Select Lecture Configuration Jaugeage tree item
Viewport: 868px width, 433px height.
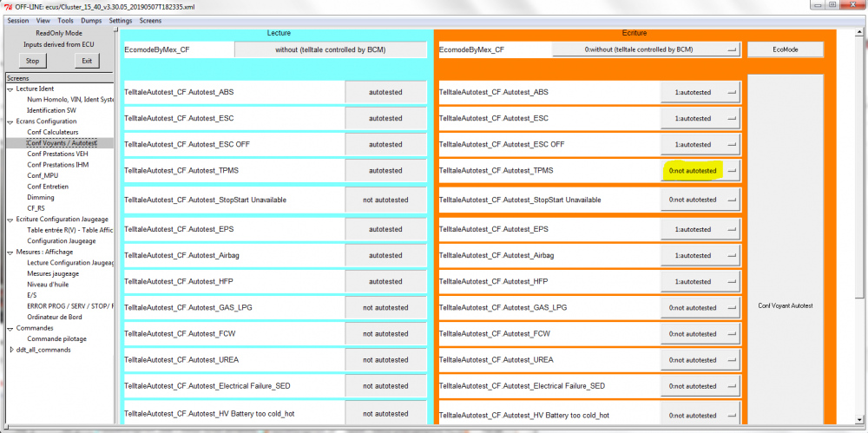pos(70,262)
